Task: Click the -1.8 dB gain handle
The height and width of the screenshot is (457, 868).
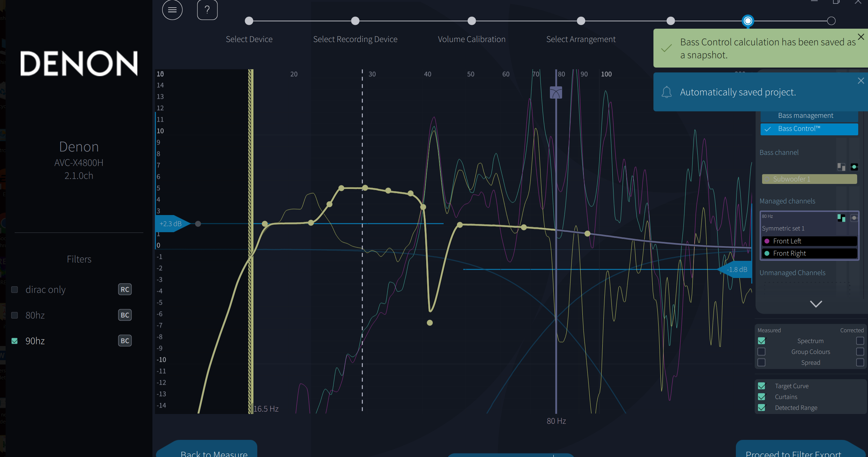Action: [x=734, y=270]
